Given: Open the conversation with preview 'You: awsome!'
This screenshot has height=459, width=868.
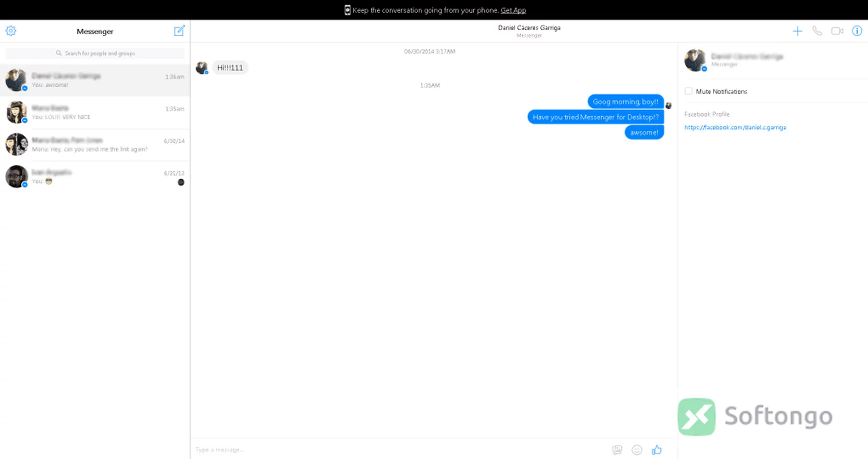Looking at the screenshot, I should (x=95, y=80).
